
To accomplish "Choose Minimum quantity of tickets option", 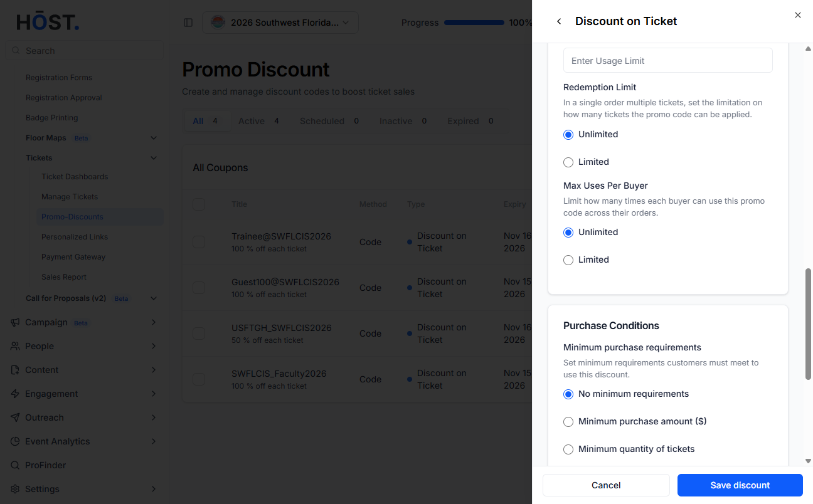I will [x=568, y=449].
